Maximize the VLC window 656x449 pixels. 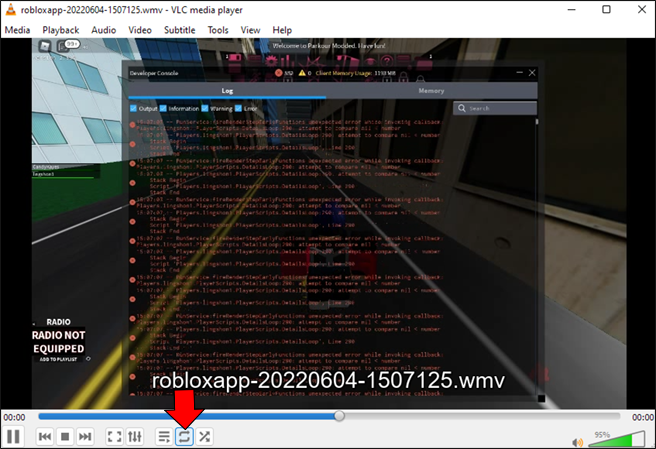click(x=606, y=10)
